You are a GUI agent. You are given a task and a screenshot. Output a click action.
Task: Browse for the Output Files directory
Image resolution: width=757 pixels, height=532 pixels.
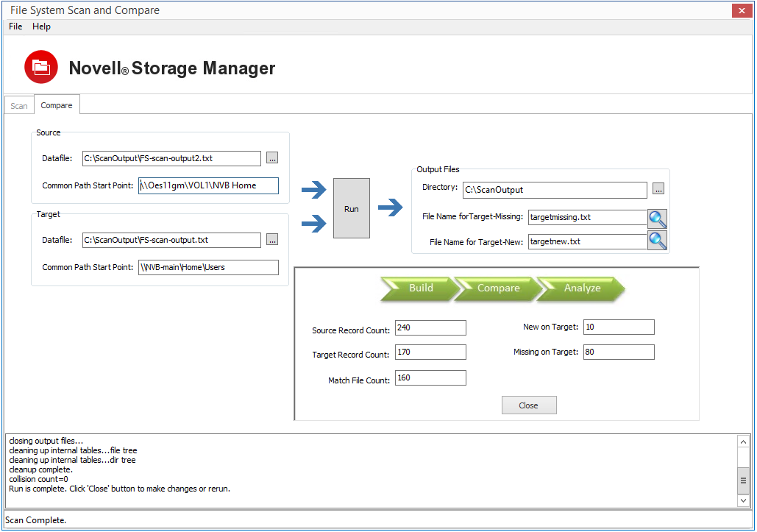point(658,190)
